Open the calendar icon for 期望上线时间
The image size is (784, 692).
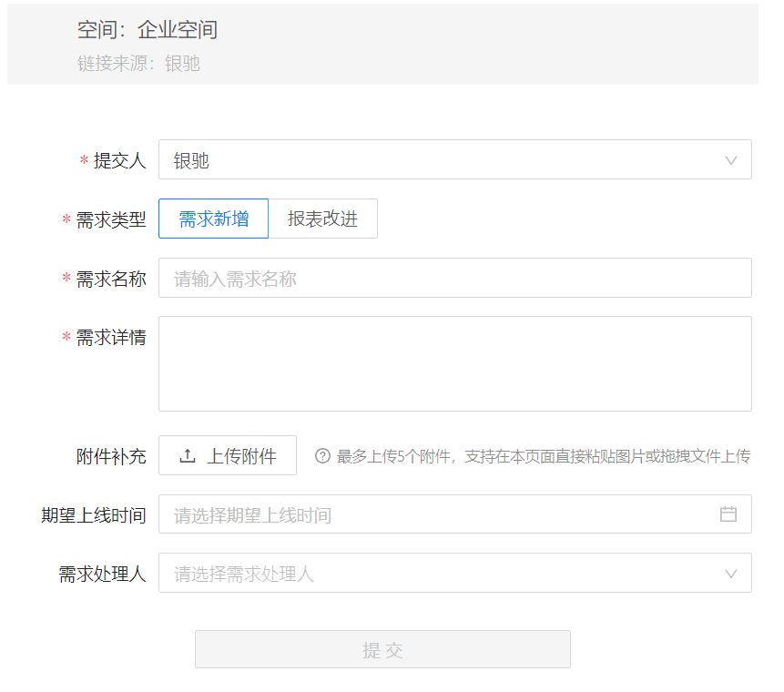pos(728,514)
